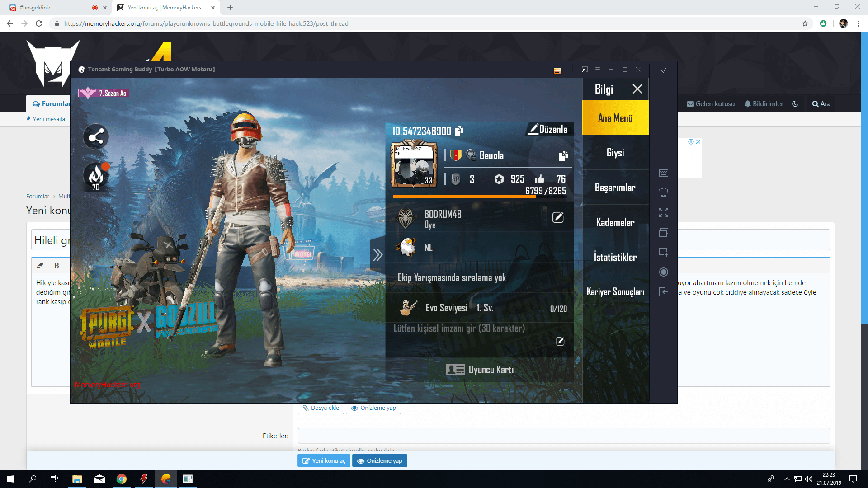Open the Oyuncu Kartı player card

[480, 370]
